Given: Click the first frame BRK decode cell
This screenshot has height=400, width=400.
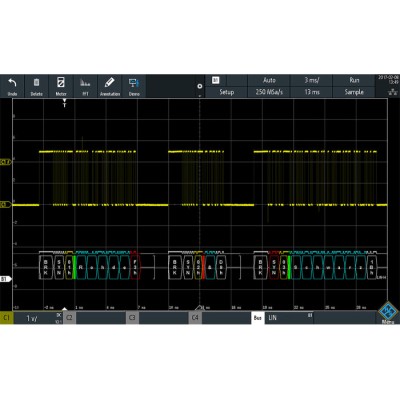Looking at the screenshot, I should click(x=45, y=267).
